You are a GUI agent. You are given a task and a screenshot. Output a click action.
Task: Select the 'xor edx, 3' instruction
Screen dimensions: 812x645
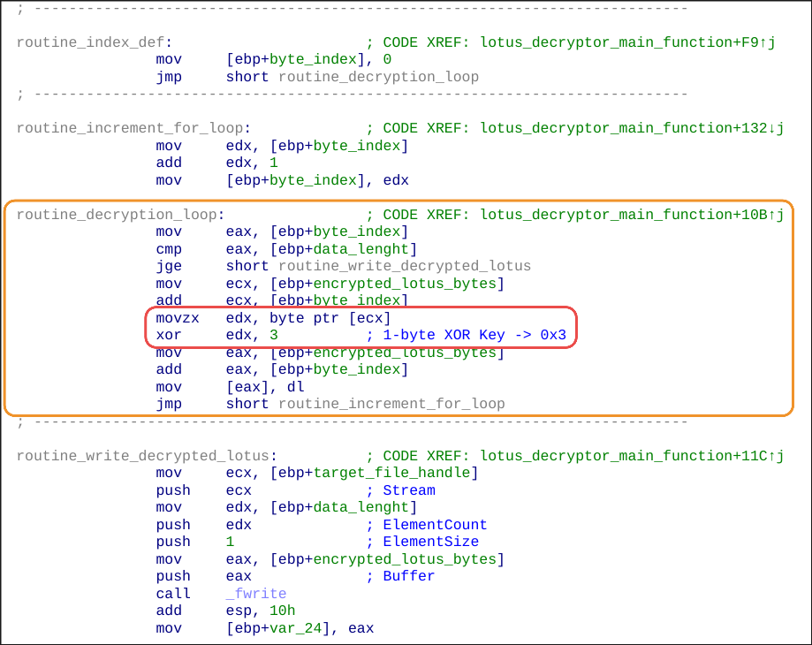[x=217, y=335]
